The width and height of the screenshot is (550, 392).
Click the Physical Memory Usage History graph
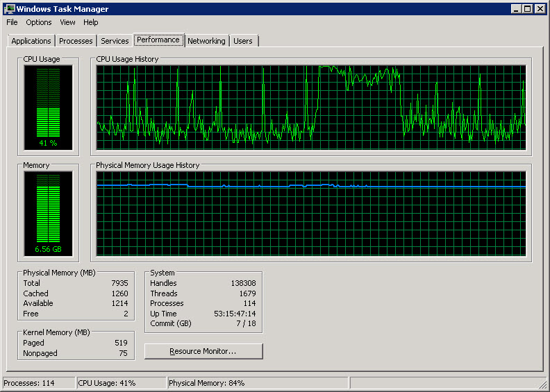pyautogui.click(x=311, y=214)
